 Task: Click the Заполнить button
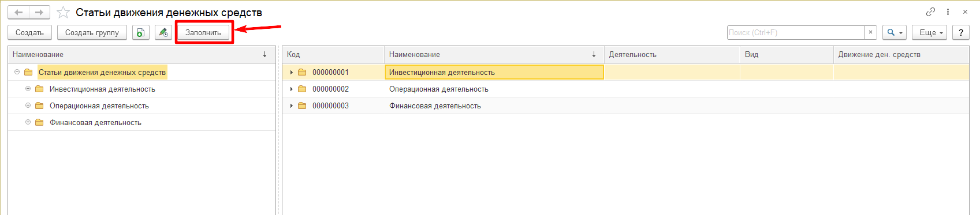tap(203, 32)
